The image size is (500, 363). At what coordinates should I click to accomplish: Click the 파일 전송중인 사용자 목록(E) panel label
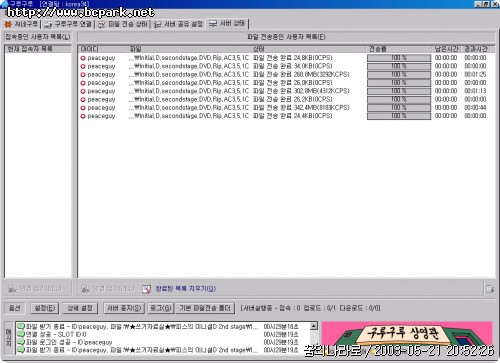(x=286, y=37)
